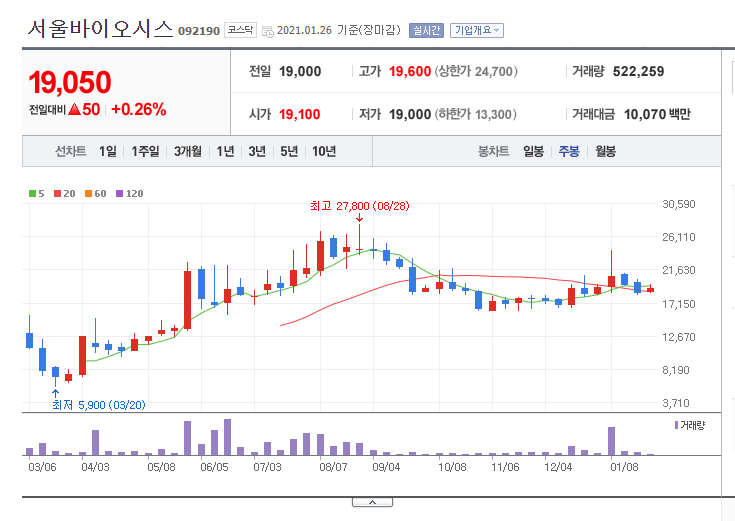Collapse the chart with bottom arrow handle
The image size is (735, 521).
[x=372, y=502]
